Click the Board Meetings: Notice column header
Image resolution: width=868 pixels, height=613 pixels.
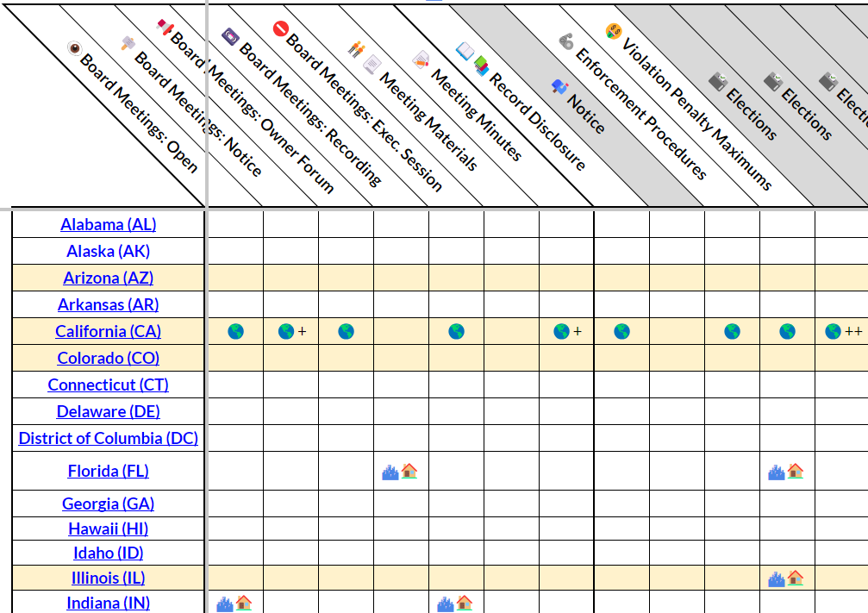pyautogui.click(x=197, y=114)
